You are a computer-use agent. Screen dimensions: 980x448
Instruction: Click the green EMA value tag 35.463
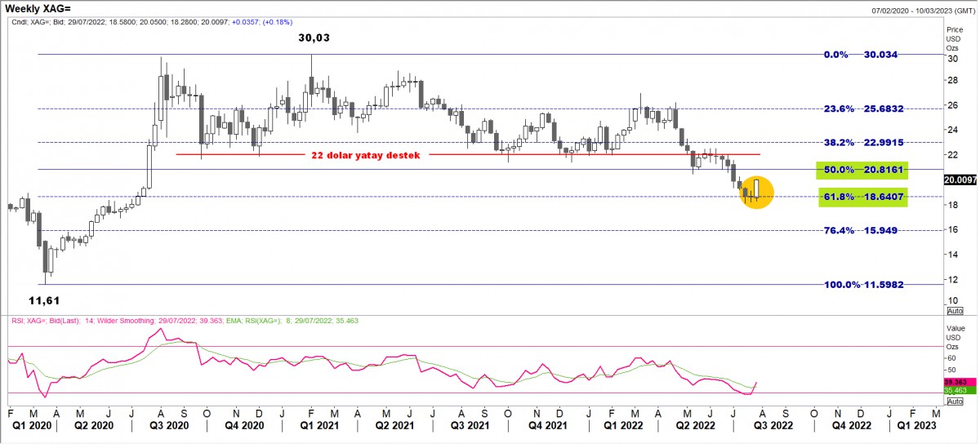point(955,392)
